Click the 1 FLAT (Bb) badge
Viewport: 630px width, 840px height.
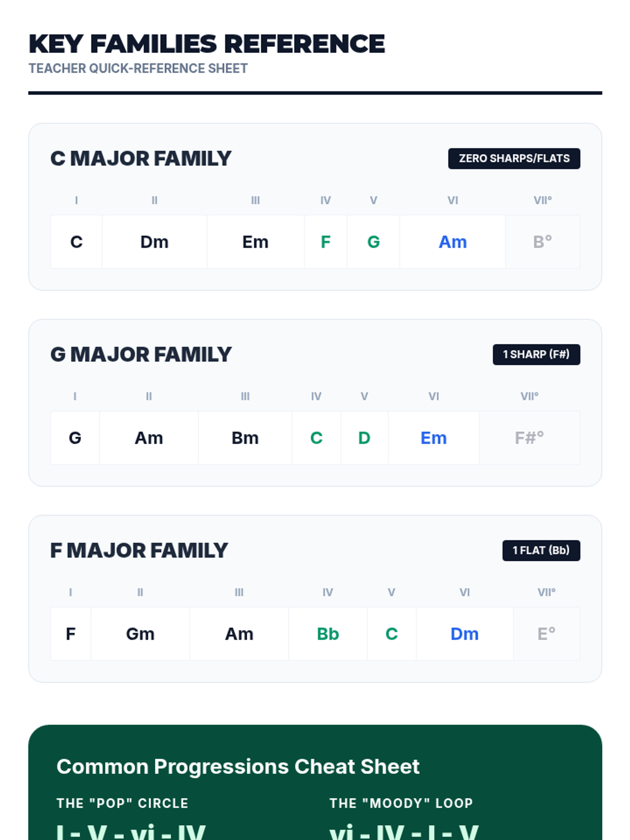tap(541, 550)
